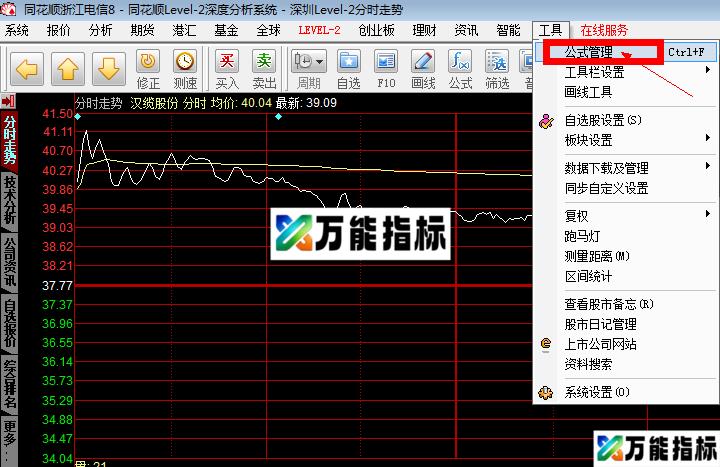Open the 创业板 menu

(376, 31)
